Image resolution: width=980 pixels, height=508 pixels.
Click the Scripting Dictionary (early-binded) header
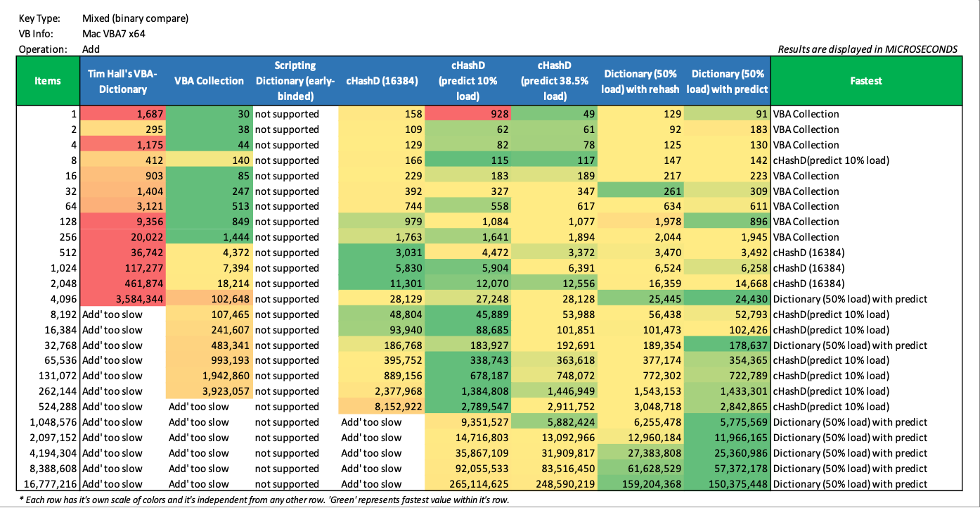(295, 81)
